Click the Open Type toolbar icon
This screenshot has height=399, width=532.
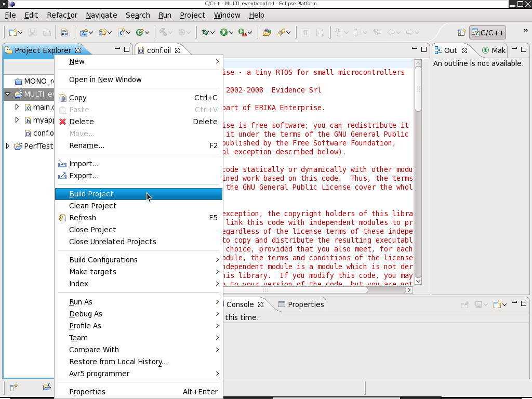[267, 33]
